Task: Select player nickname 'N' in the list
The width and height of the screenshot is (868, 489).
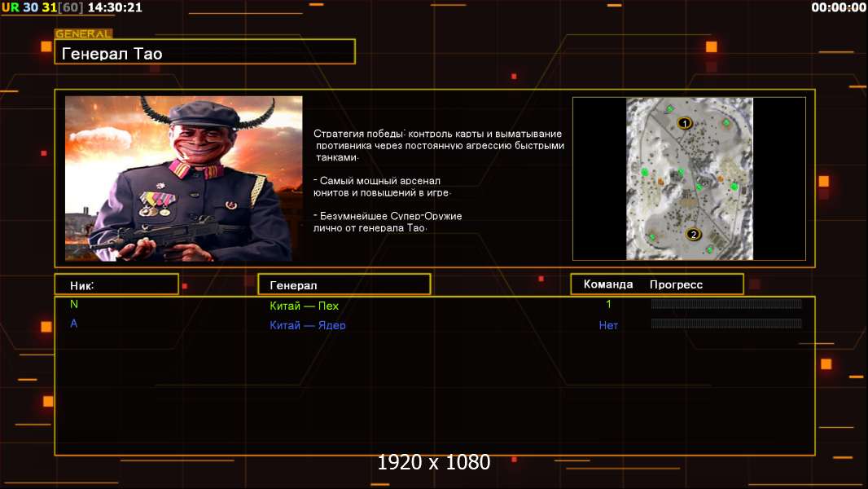Action: (74, 304)
